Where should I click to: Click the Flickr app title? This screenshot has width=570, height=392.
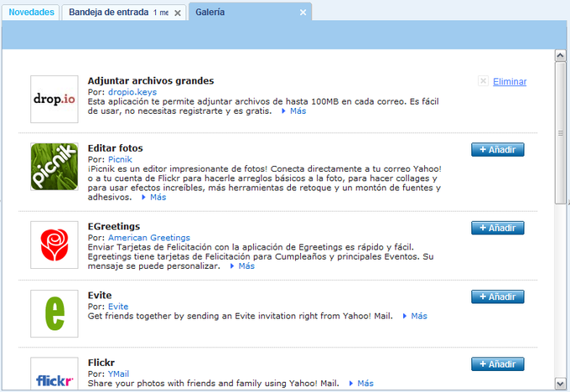click(101, 363)
